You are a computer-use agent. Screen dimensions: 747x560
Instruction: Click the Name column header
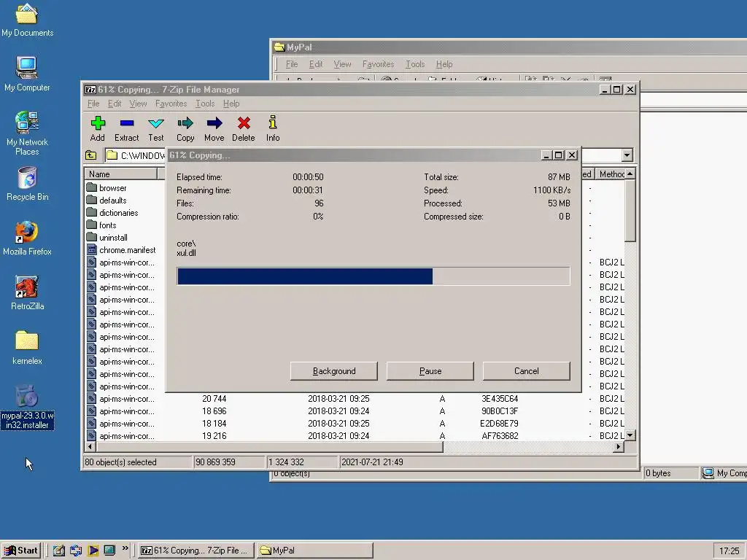tap(121, 174)
